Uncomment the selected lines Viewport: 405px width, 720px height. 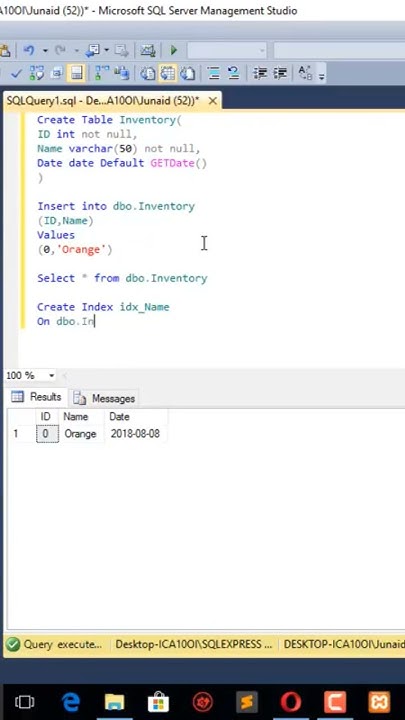tap(233, 73)
